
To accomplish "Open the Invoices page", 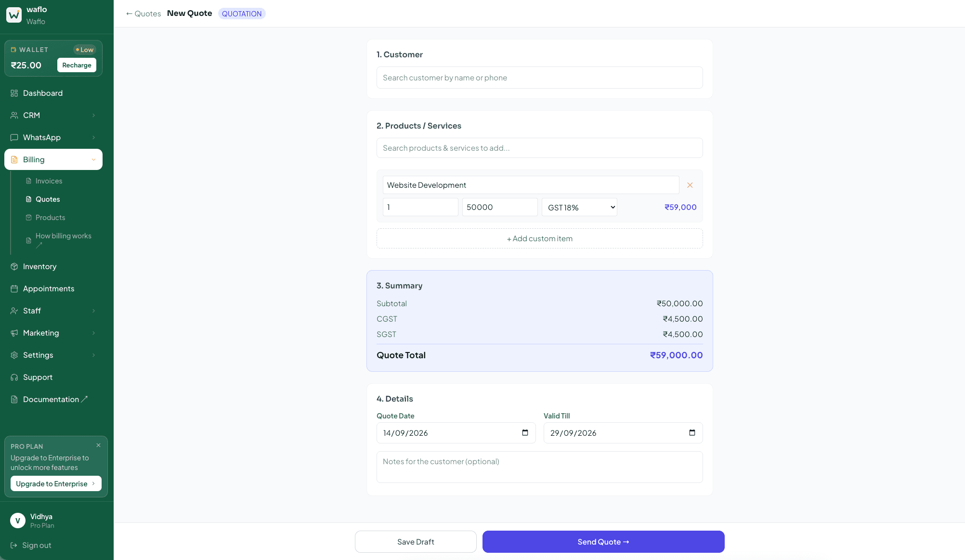I will (49, 181).
